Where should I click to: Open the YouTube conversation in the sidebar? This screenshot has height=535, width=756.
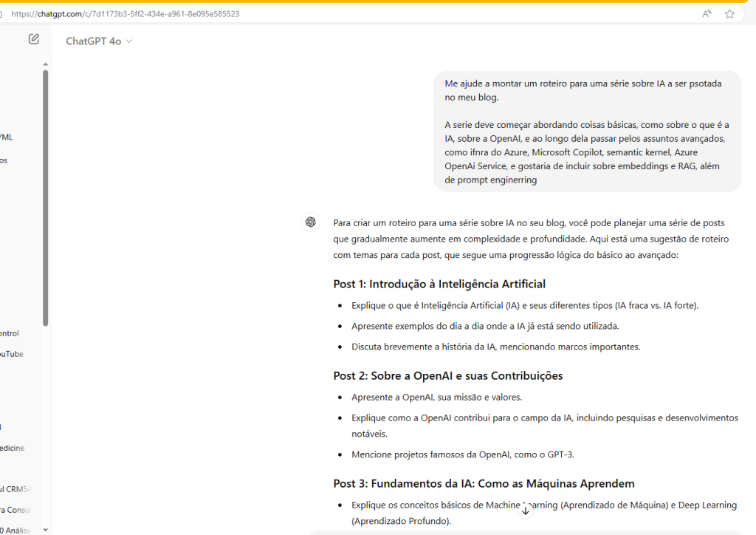click(x=11, y=353)
